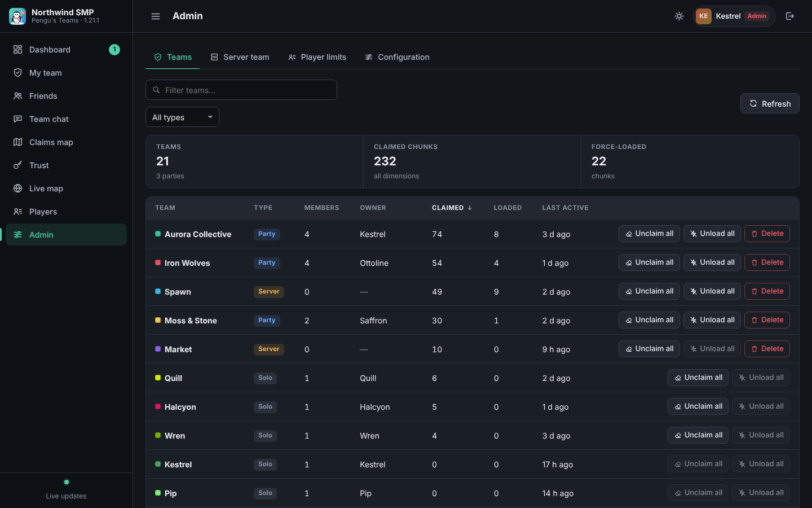Delete the Aurora Collective team
Screen dimensions: 812x508
coord(767,234)
